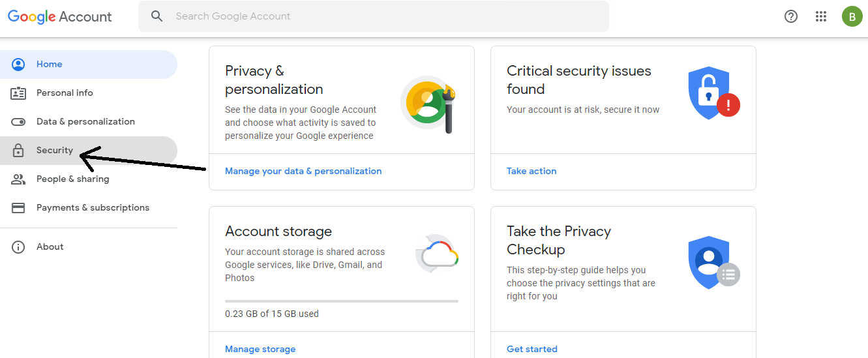Click the Account storage cloud illustration
The image size is (868, 358).
(x=437, y=253)
